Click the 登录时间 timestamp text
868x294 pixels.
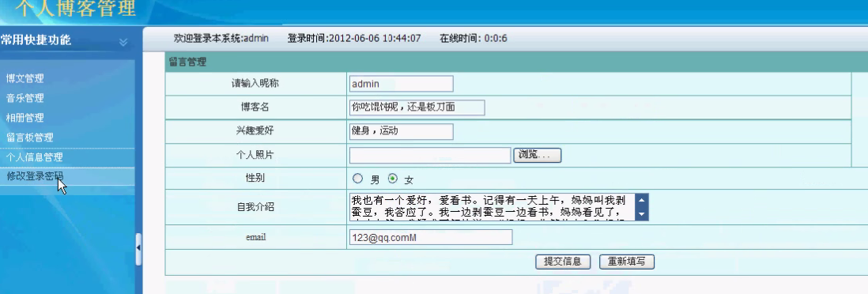coord(354,38)
